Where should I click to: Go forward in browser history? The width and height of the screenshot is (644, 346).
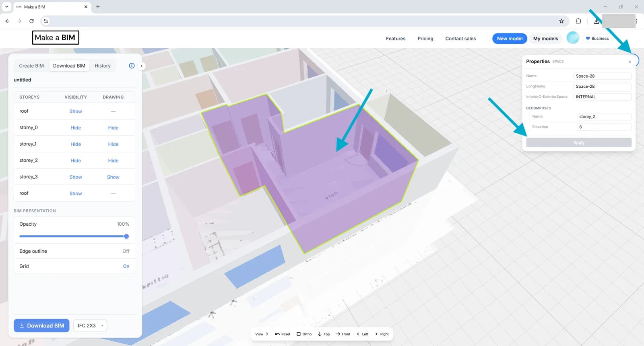(19, 21)
